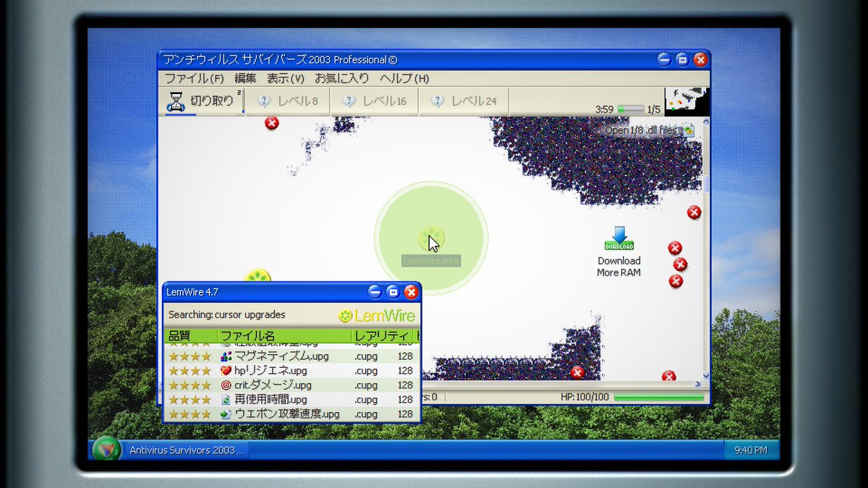Open the お気に入り menu
Viewport: 868px width, 488px height.
pyautogui.click(x=341, y=78)
